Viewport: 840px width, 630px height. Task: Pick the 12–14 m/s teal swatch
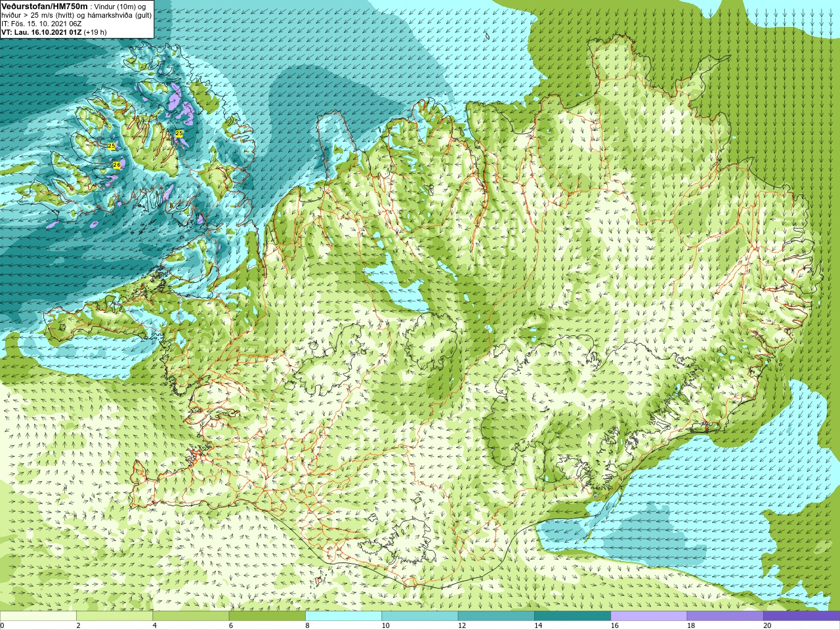coord(496,616)
